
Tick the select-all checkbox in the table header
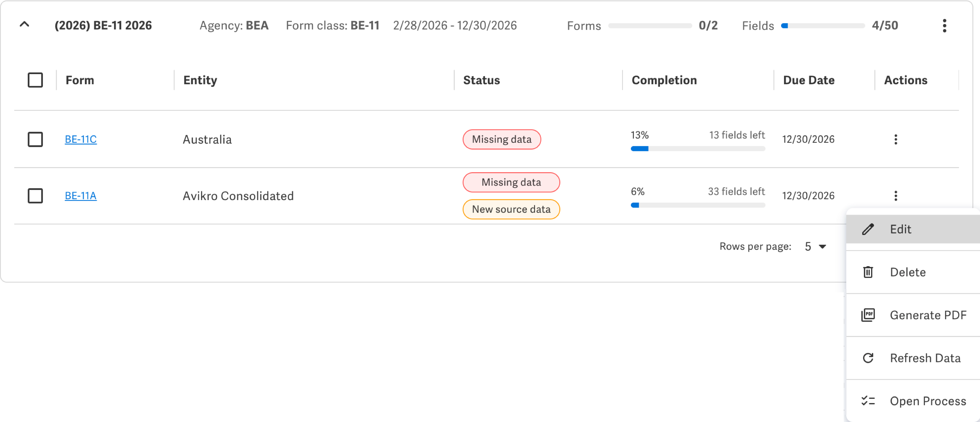pyautogui.click(x=35, y=80)
